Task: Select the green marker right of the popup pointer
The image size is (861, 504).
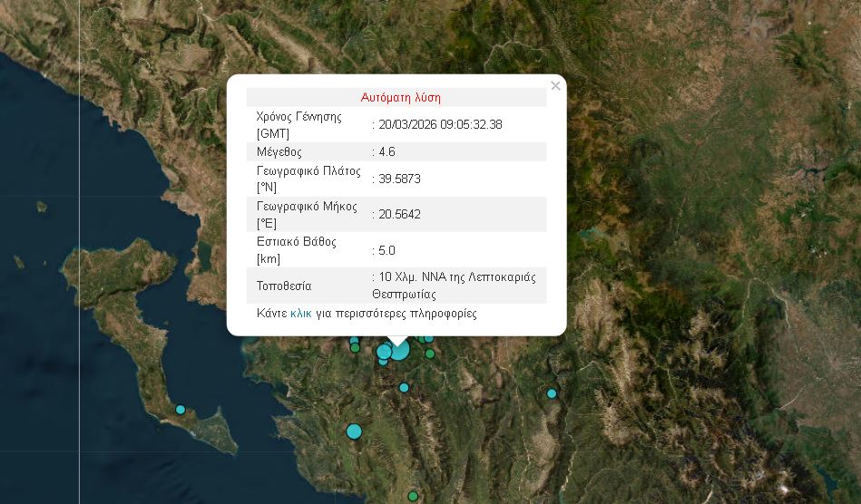Action: (x=430, y=354)
